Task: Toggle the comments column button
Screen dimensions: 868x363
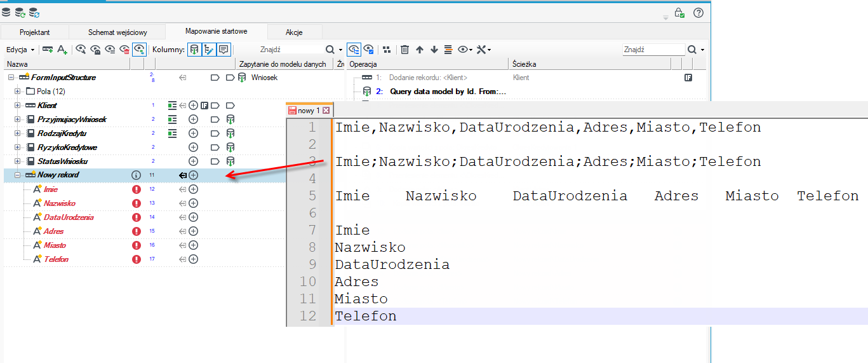Action: tap(224, 49)
